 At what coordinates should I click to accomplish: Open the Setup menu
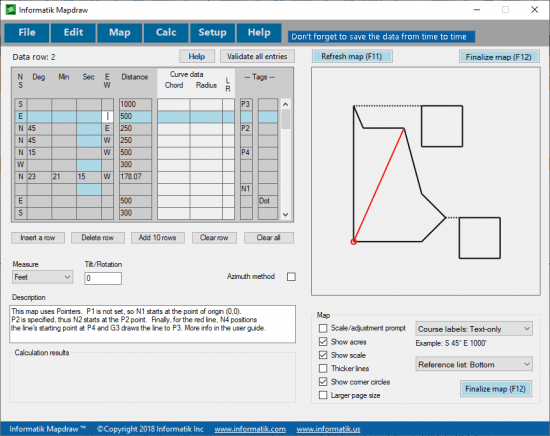coord(212,33)
